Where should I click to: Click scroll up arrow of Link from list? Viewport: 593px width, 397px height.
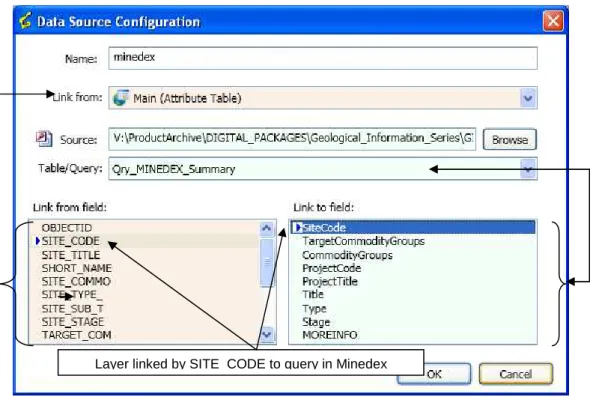tap(267, 228)
